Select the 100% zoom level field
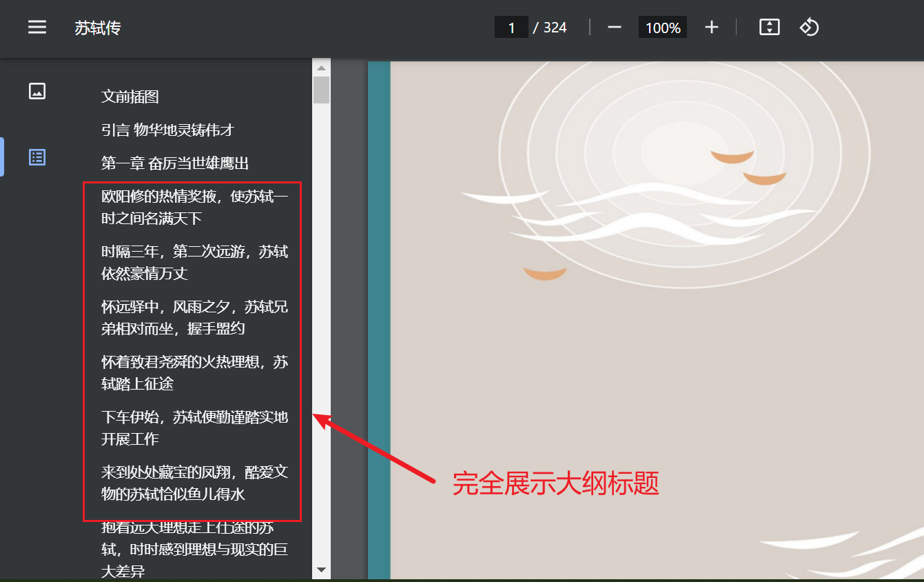Screen dimensions: 924x582 coord(662,27)
